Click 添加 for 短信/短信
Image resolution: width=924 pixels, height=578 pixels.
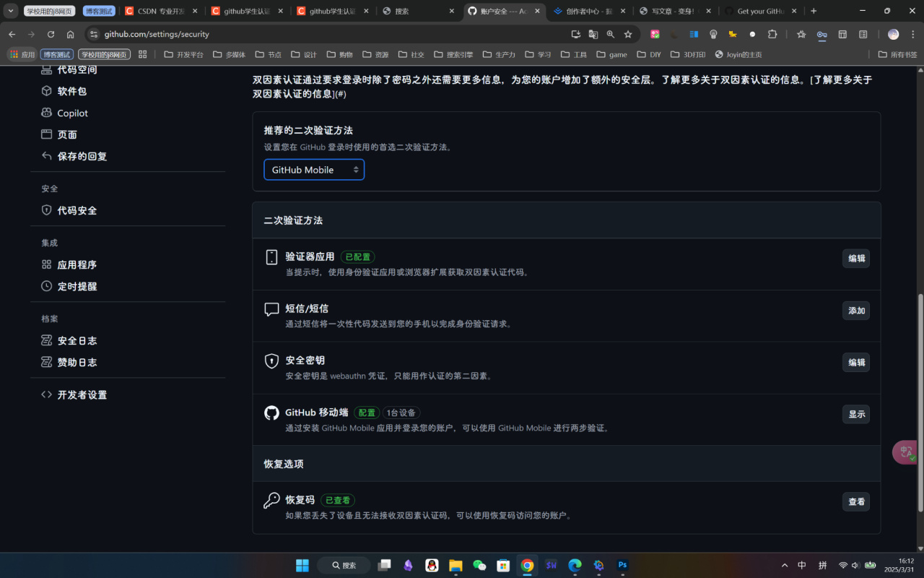click(x=856, y=311)
